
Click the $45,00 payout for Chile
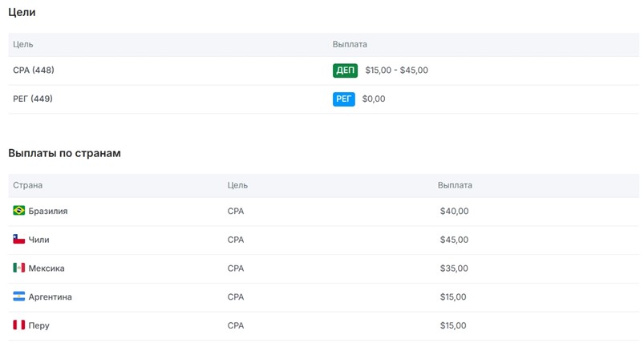(454, 240)
